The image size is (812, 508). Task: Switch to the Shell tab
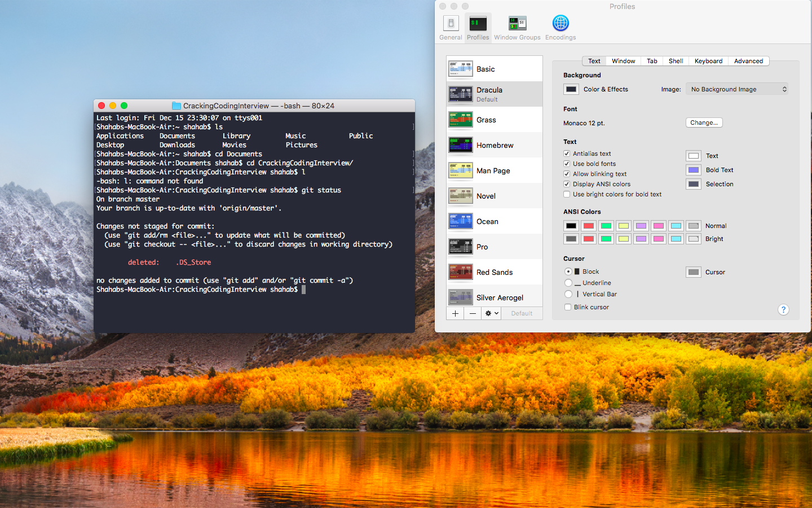tap(676, 61)
